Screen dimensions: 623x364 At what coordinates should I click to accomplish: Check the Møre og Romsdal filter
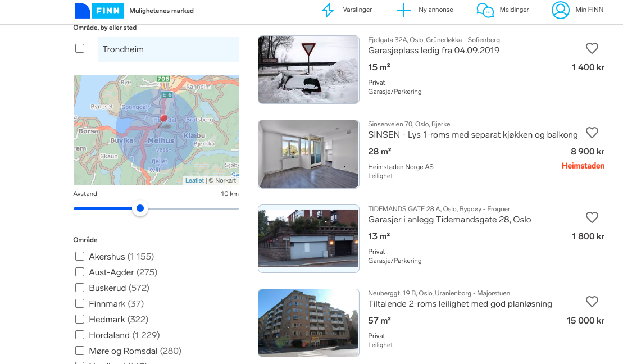click(x=80, y=351)
